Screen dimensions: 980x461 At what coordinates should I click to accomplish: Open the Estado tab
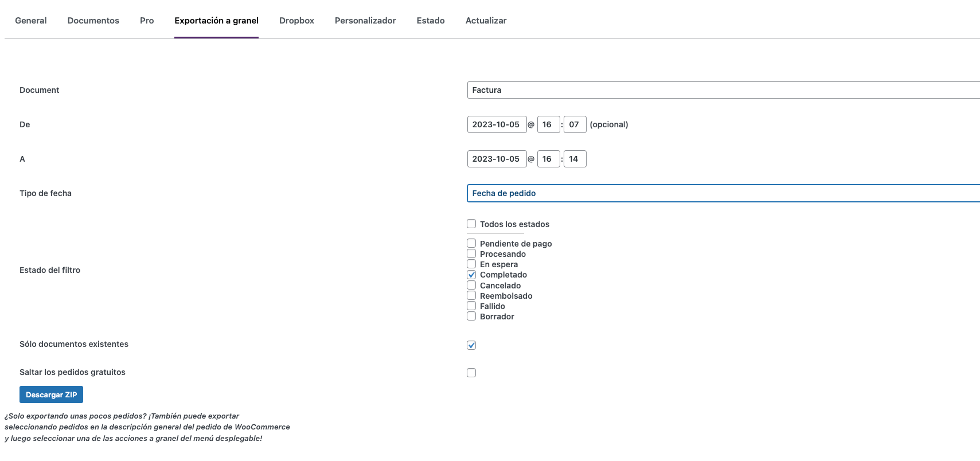point(431,21)
